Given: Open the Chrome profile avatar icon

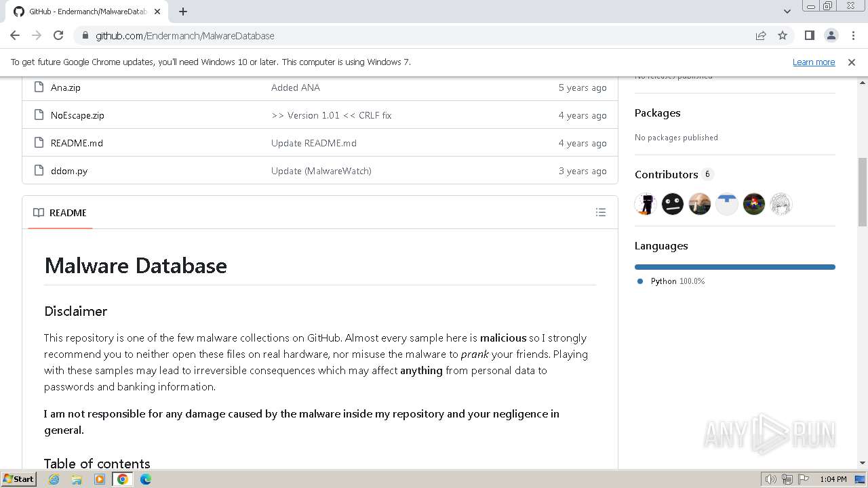Looking at the screenshot, I should (831, 35).
